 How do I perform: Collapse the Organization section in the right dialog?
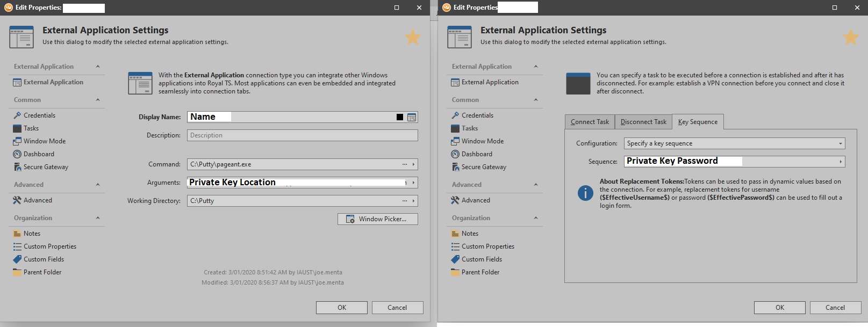tap(536, 218)
